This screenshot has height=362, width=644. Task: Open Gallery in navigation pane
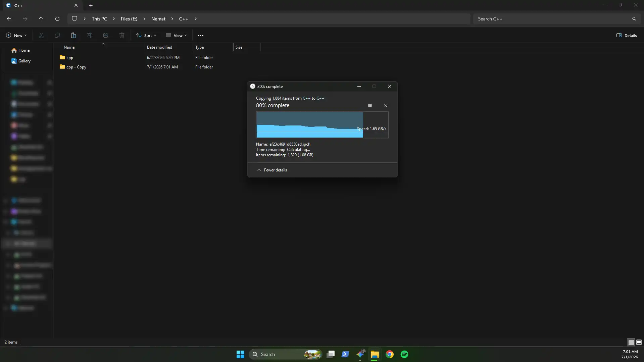[21, 61]
